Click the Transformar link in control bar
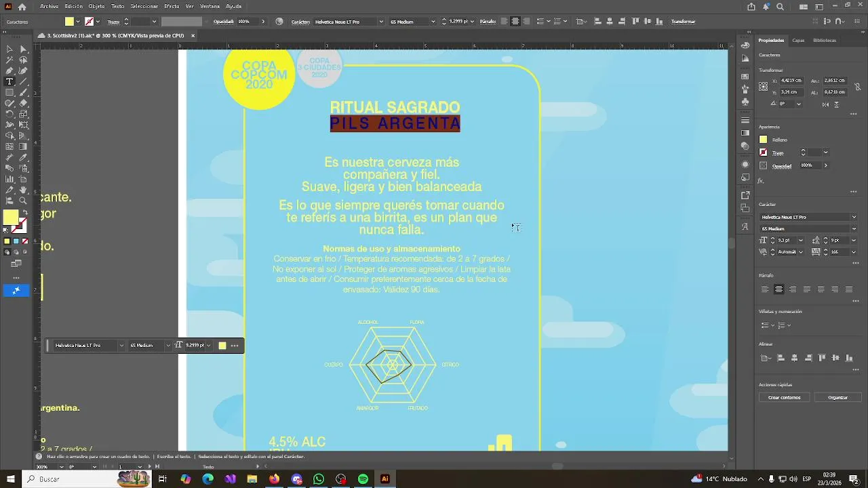The width and height of the screenshot is (868, 488). pyautogui.click(x=683, y=22)
